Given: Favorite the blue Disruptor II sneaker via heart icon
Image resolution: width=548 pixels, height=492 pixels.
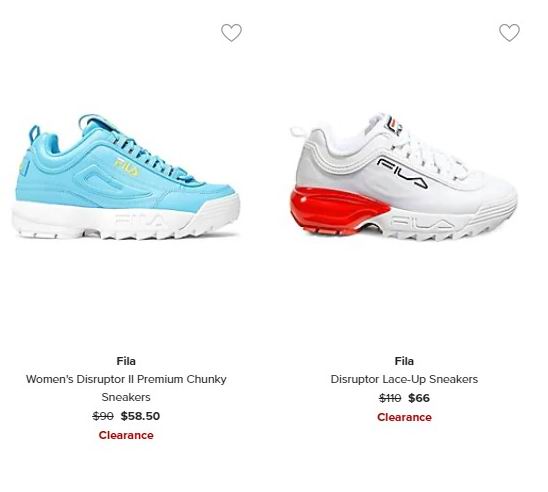Looking at the screenshot, I should pos(231,32).
